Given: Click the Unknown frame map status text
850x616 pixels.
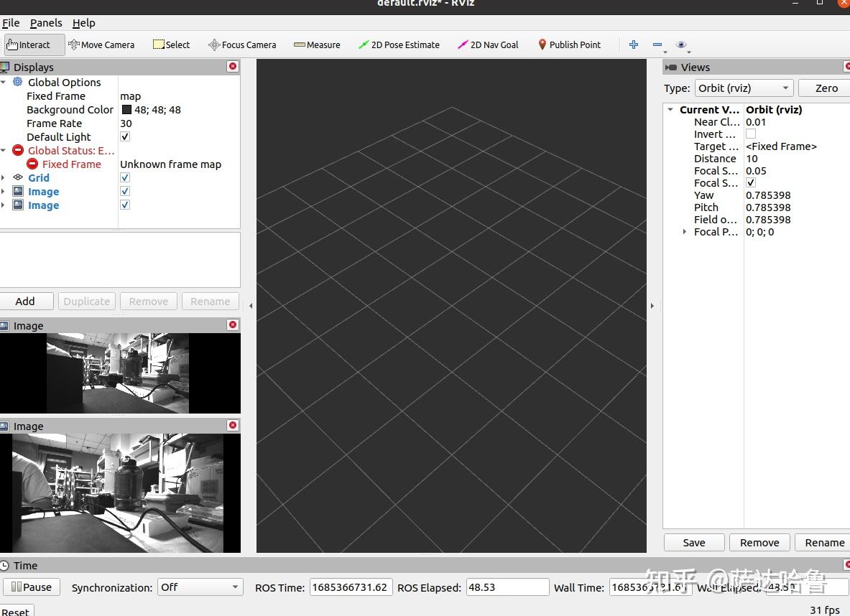Looking at the screenshot, I should click(171, 164).
